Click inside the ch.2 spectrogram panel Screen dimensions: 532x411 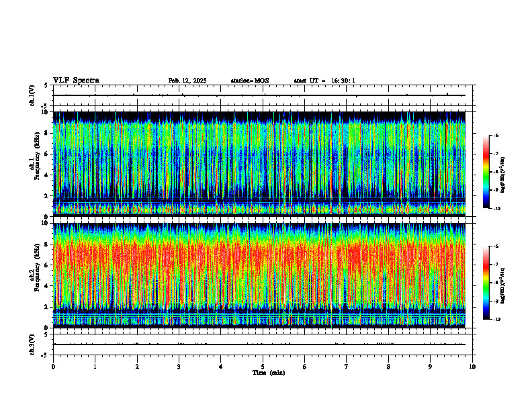pyautogui.click(x=259, y=275)
